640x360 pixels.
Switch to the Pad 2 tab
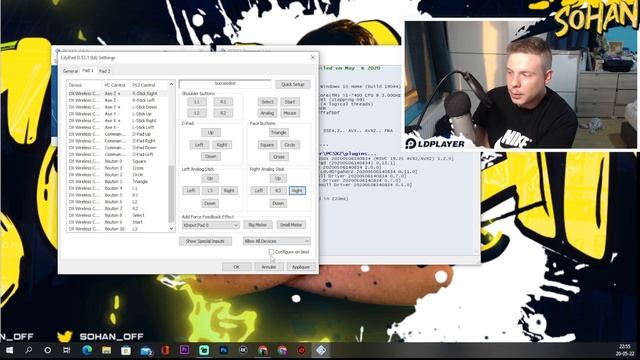coord(104,71)
